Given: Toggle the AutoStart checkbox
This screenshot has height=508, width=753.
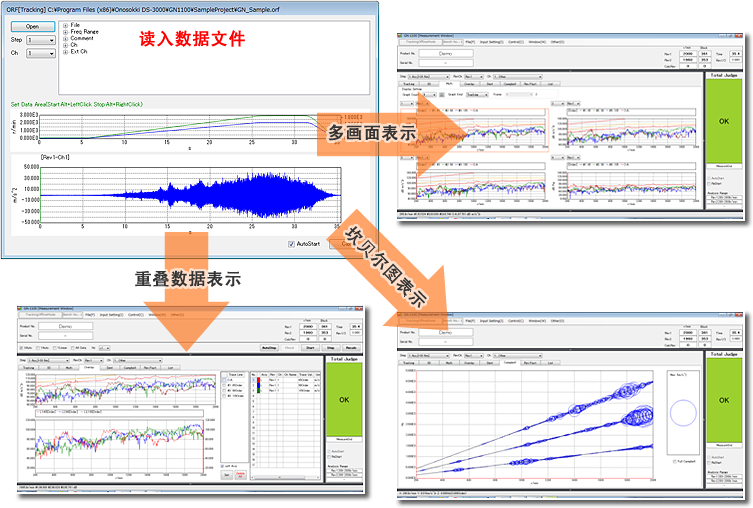Looking at the screenshot, I should (291, 243).
